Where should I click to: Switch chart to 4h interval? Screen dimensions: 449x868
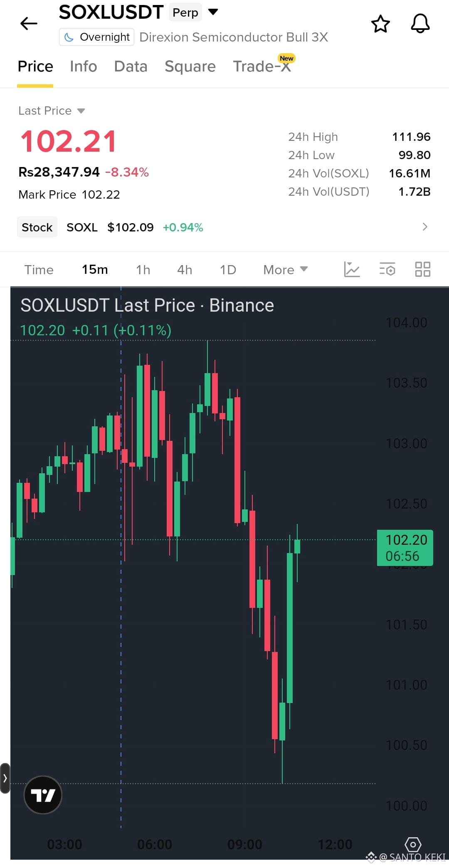[x=185, y=270]
